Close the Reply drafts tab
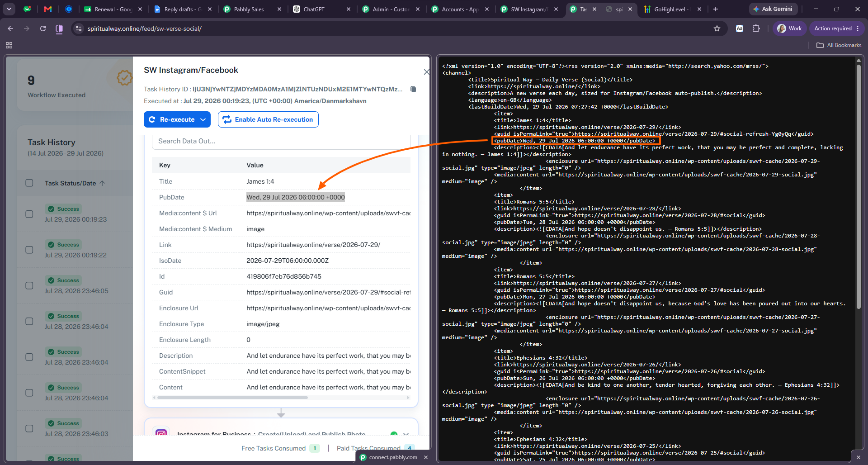Image resolution: width=868 pixels, height=465 pixels. click(210, 9)
